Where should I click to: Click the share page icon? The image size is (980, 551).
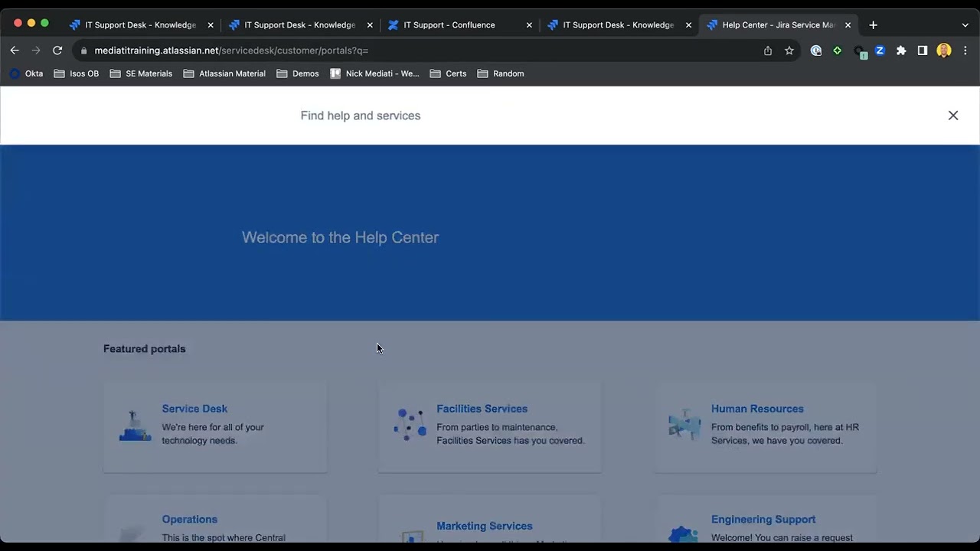tap(768, 51)
